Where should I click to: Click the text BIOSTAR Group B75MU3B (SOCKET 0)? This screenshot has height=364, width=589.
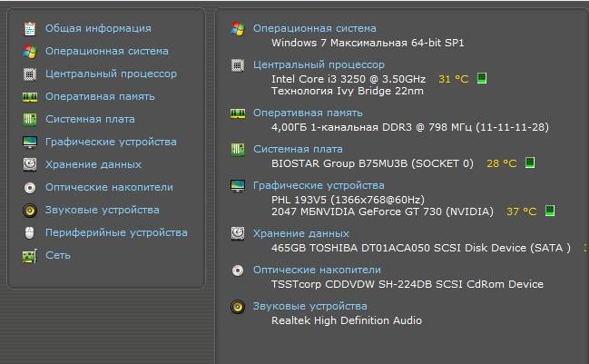pos(372,163)
